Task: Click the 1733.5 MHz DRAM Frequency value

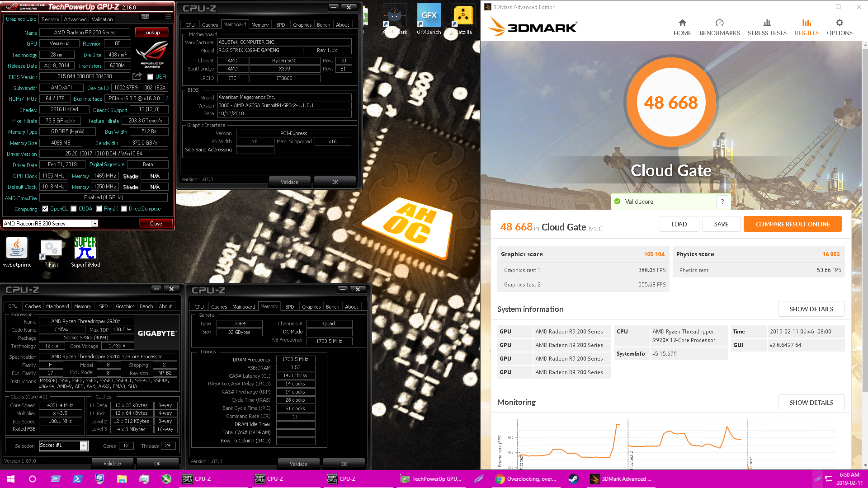Action: (295, 360)
